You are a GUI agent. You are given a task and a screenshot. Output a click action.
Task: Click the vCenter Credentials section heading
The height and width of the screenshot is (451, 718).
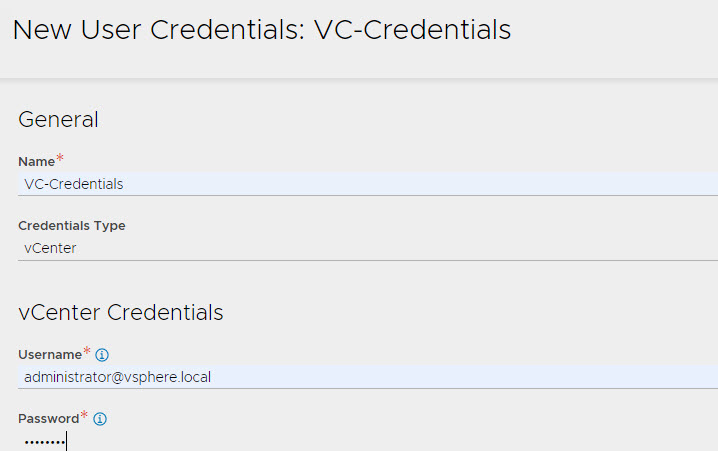pyautogui.click(x=120, y=312)
